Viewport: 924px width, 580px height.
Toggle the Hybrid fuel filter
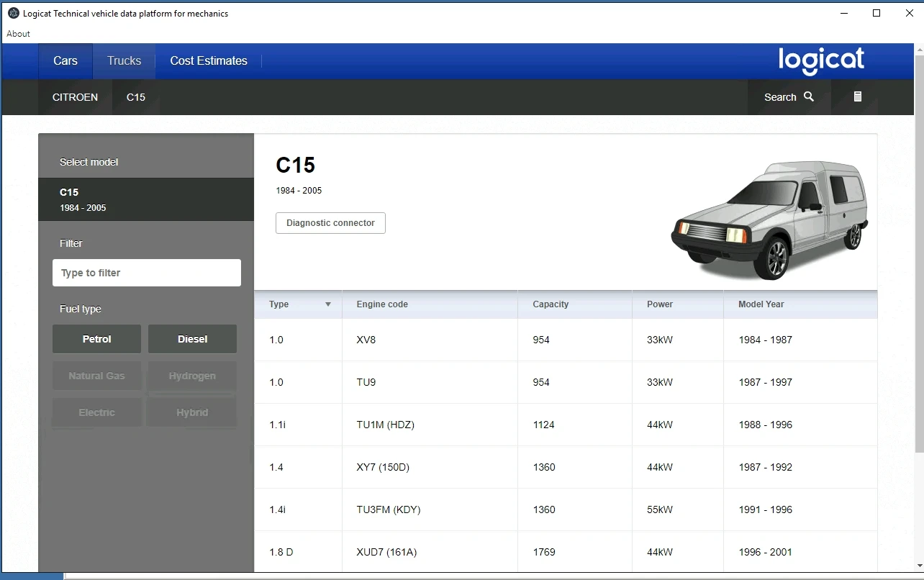tap(192, 412)
